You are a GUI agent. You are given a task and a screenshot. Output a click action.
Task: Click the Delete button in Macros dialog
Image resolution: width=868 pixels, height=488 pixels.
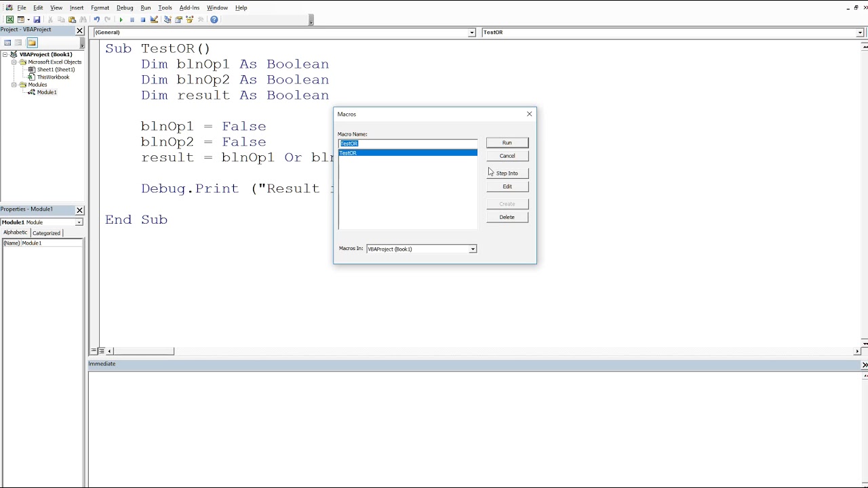pos(507,217)
